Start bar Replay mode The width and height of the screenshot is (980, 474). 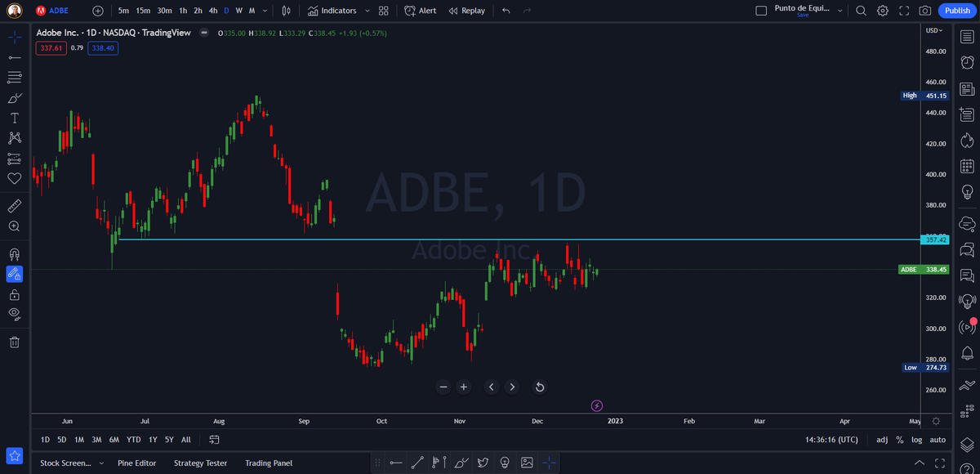click(x=466, y=11)
